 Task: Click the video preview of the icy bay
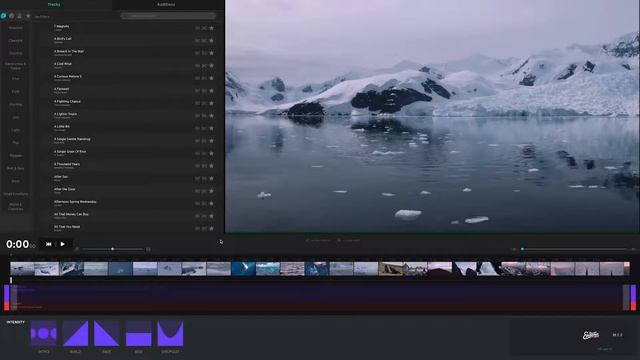tap(432, 116)
